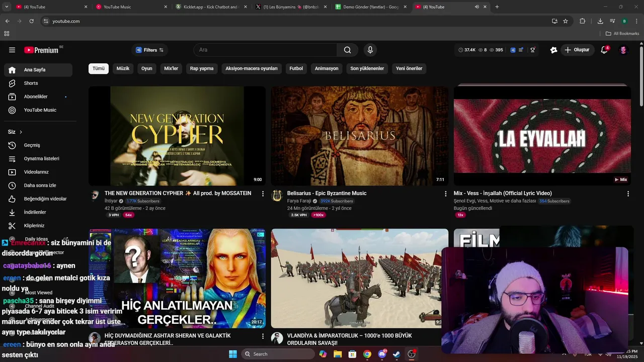The image size is (644, 362).
Task: Open Abonelikler in the sidebar
Action: point(38,97)
